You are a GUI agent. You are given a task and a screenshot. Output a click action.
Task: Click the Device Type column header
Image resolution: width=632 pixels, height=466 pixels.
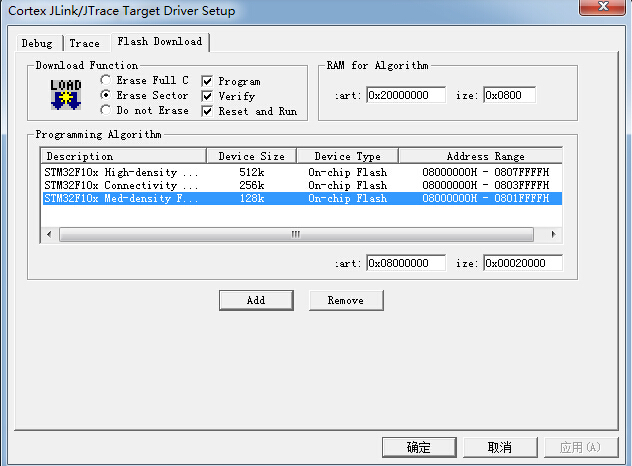click(347, 156)
